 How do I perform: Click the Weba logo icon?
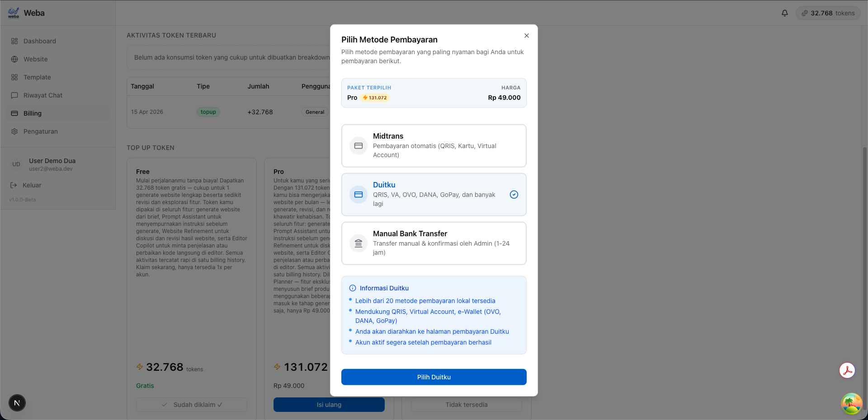pyautogui.click(x=14, y=13)
